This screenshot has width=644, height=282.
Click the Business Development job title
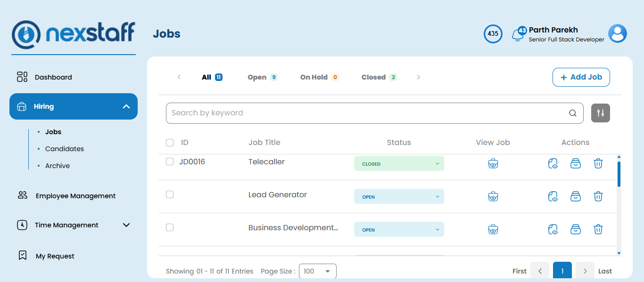[x=293, y=227]
